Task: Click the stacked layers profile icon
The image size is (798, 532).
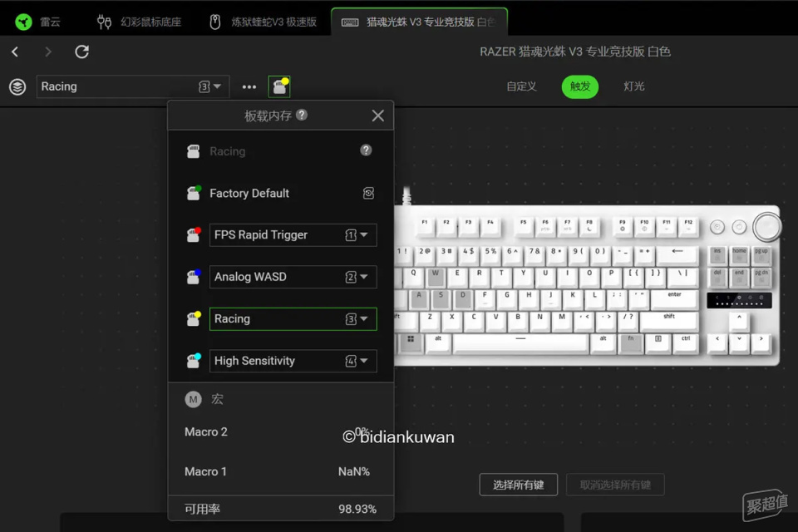Action: 17,86
